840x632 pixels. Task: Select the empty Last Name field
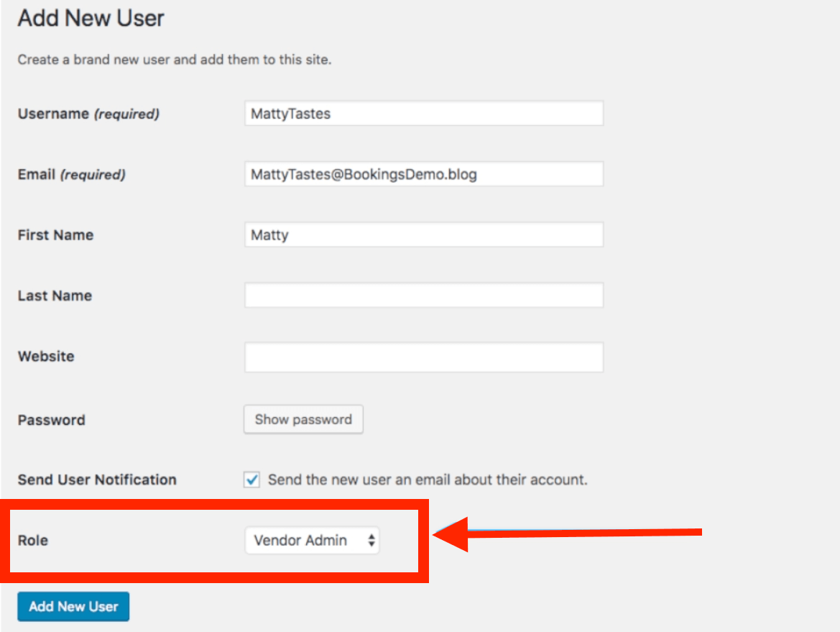point(423,296)
